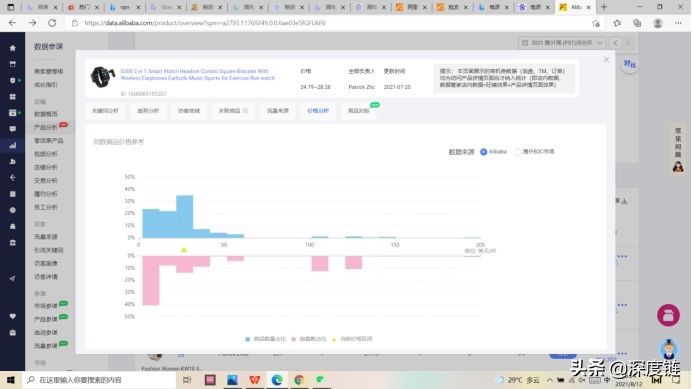Click the pink visitor share legend item

(309, 339)
